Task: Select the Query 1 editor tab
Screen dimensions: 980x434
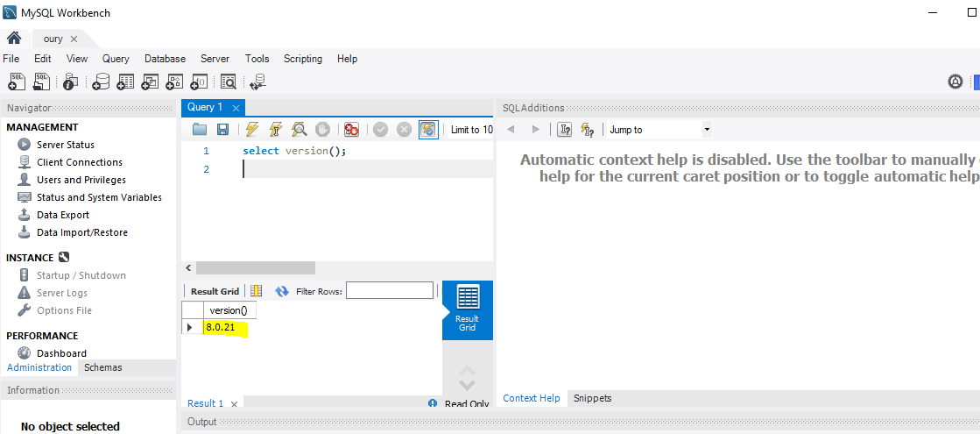Action: [205, 108]
